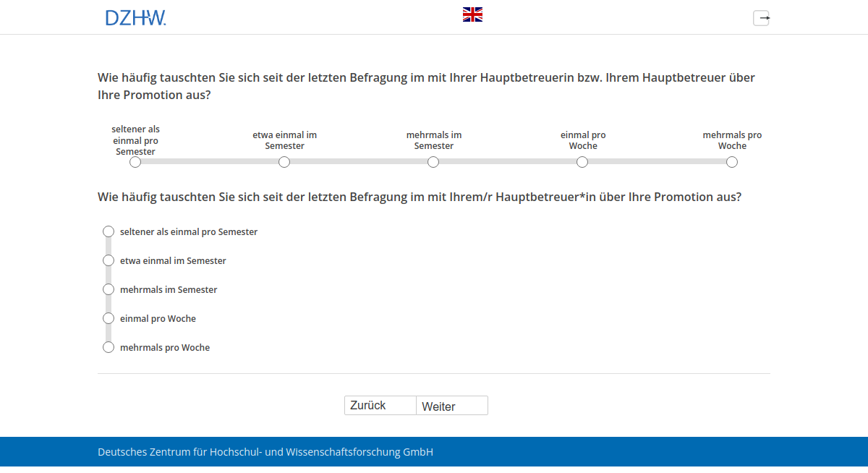Click the DZHW logo in the header

[x=135, y=17]
